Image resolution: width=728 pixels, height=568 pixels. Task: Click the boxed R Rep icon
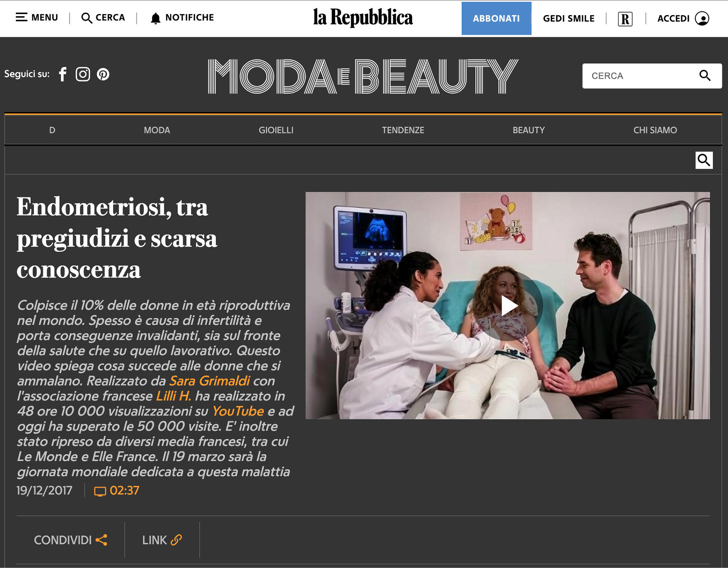click(x=625, y=19)
